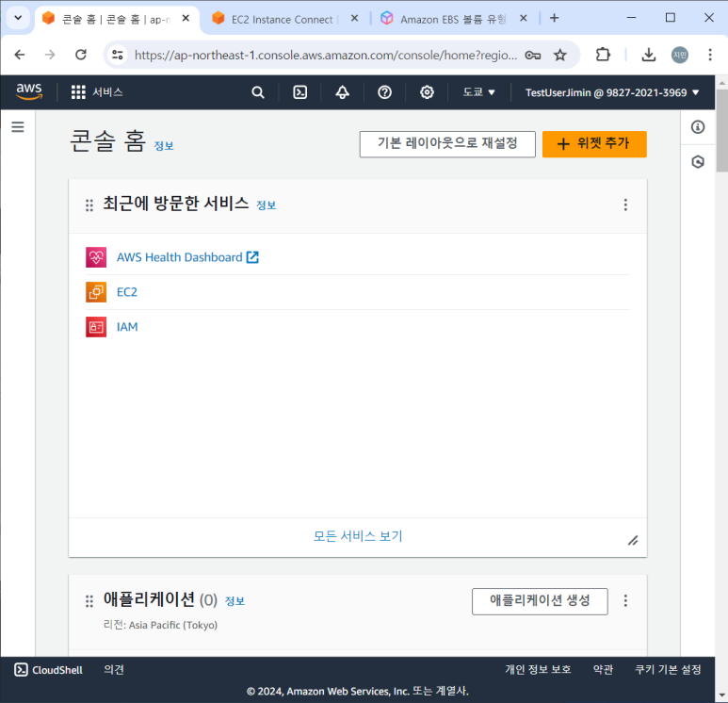Click the Create application button
Image resolution: width=728 pixels, height=703 pixels.
click(540, 601)
